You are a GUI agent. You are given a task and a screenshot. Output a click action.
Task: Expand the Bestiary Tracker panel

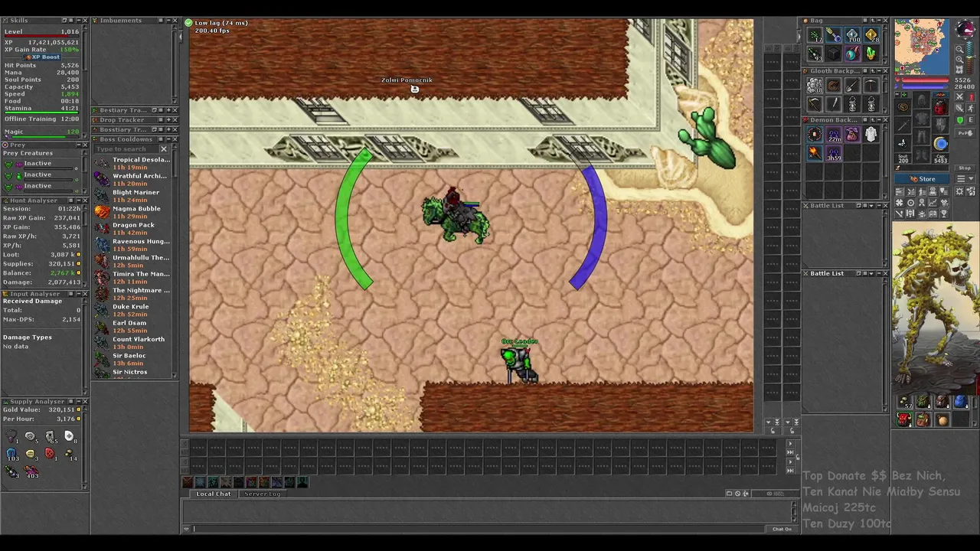[168, 110]
